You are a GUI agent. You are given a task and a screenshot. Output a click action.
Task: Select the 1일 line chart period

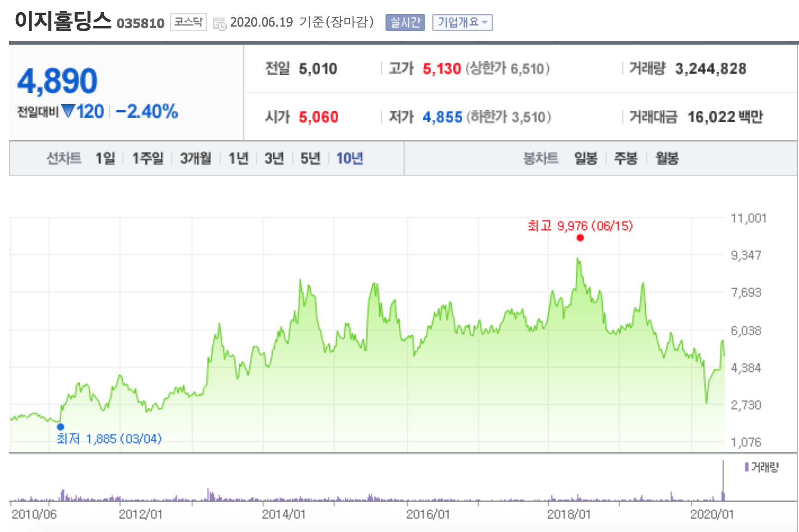105,158
